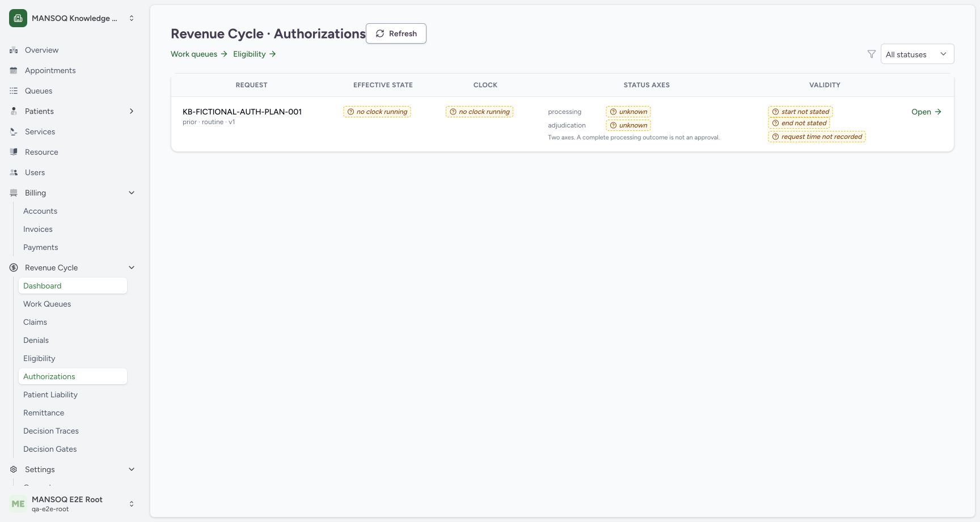
Task: Collapse the Settings section chevron
Action: pos(132,469)
